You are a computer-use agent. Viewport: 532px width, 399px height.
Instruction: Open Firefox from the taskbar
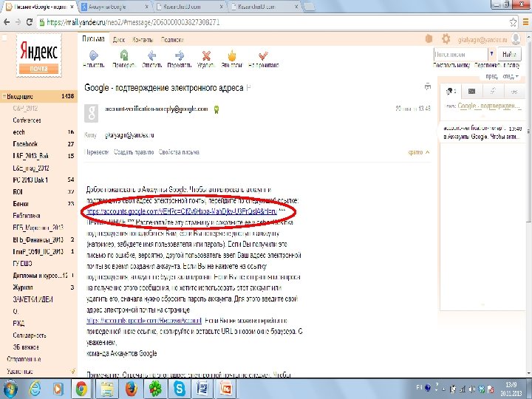tap(132, 389)
